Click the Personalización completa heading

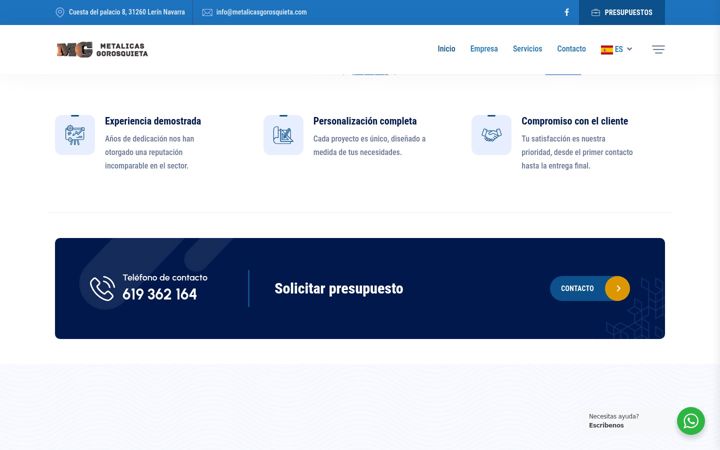(x=365, y=121)
